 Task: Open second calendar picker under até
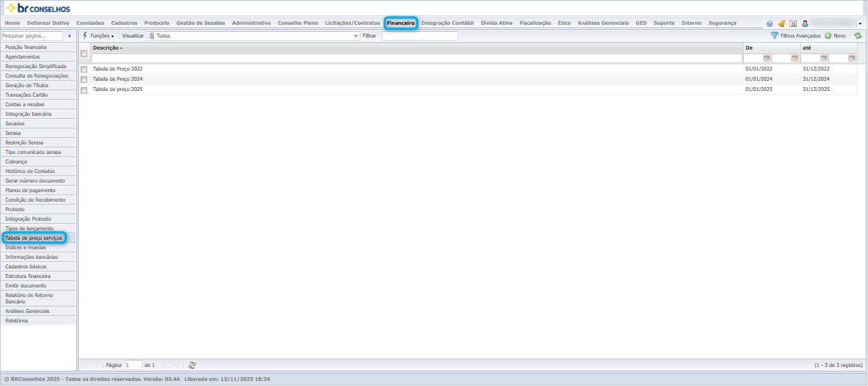tap(852, 58)
